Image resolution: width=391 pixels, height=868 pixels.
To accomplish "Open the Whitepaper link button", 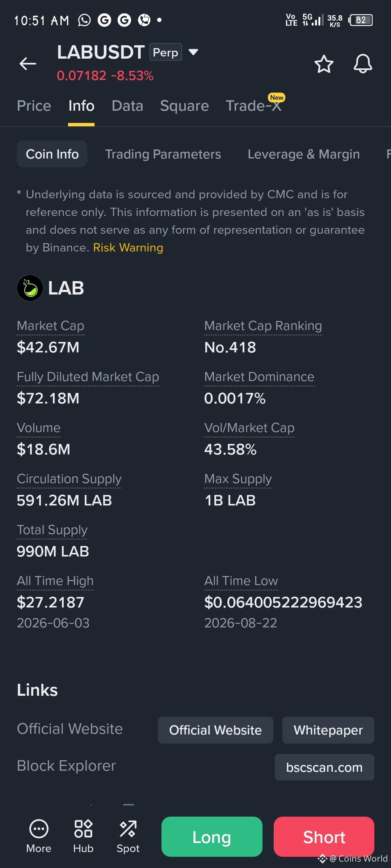I will (328, 730).
